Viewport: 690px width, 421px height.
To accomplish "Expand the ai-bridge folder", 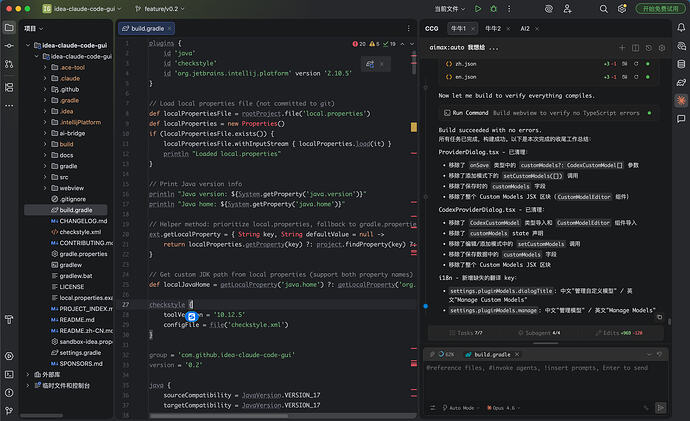I will click(x=45, y=133).
